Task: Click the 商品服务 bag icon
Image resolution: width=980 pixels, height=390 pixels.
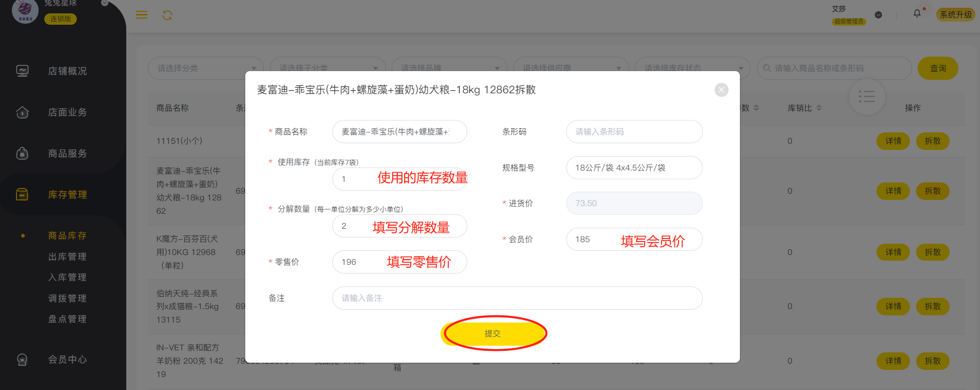Action: pos(22,154)
